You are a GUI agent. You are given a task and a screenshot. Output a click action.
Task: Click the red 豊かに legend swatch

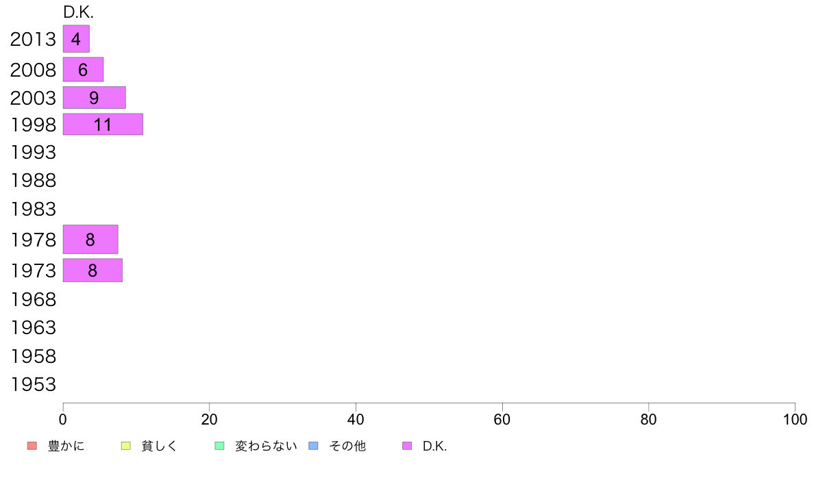coord(32,446)
